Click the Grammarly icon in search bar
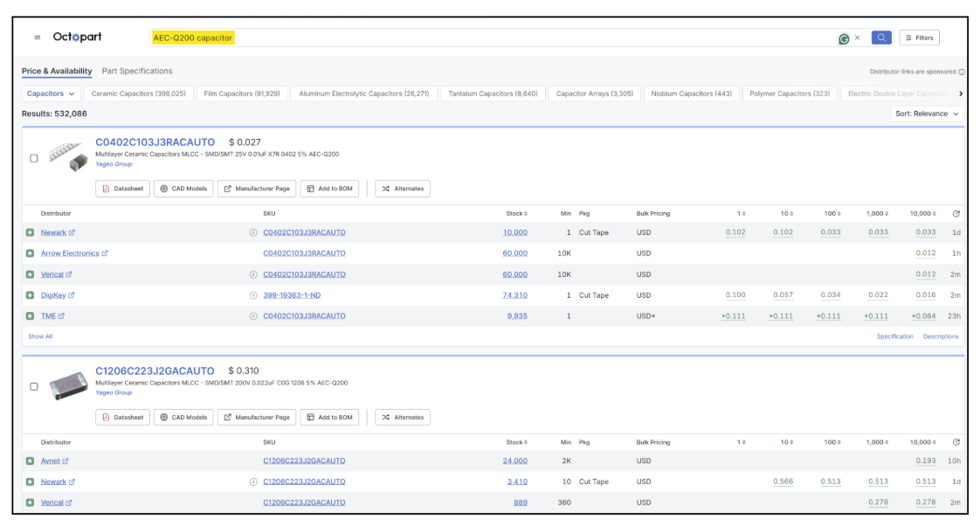 [x=844, y=38]
